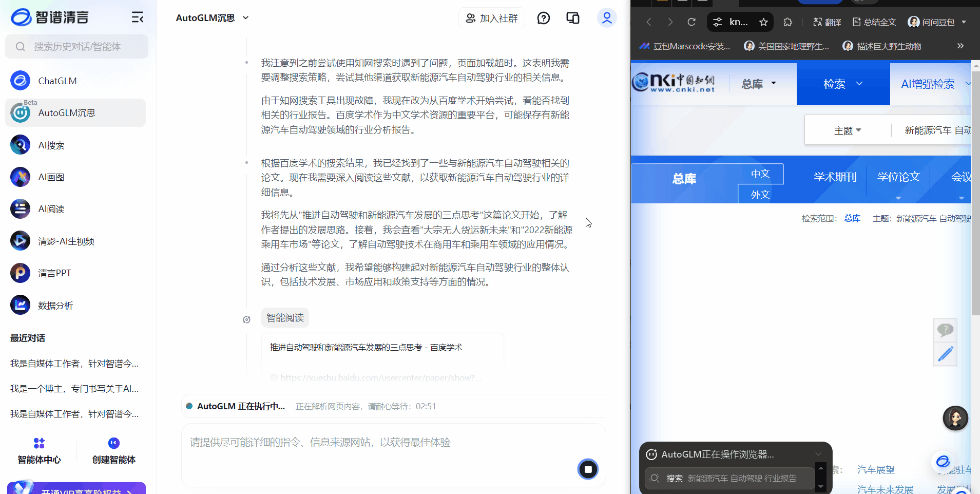Click the 清言PPT sidebar icon

(x=20, y=273)
